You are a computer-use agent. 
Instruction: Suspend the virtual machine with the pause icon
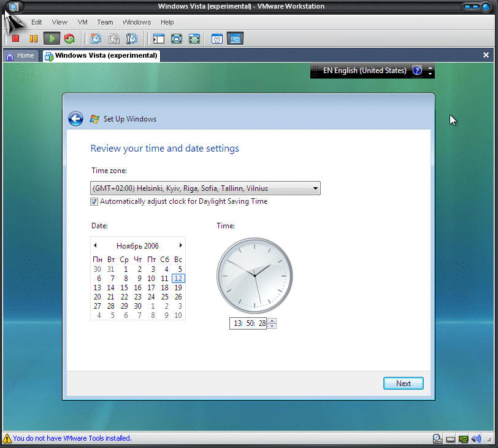[x=33, y=39]
